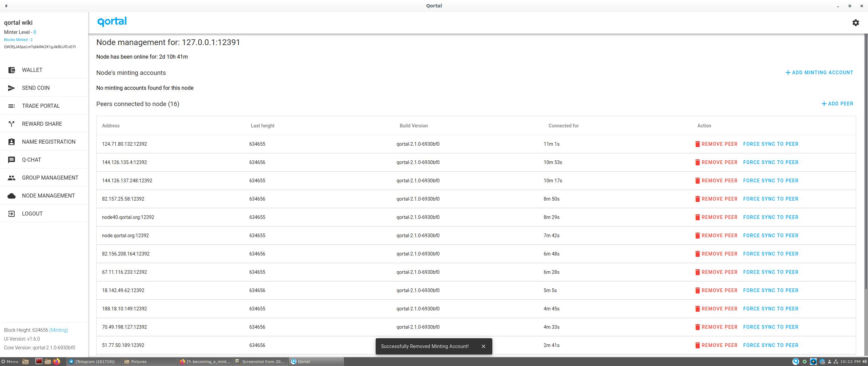Viewport: 868px width, 366px height.
Task: Remove peer 70.49.198.127:12392
Action: [716, 327]
